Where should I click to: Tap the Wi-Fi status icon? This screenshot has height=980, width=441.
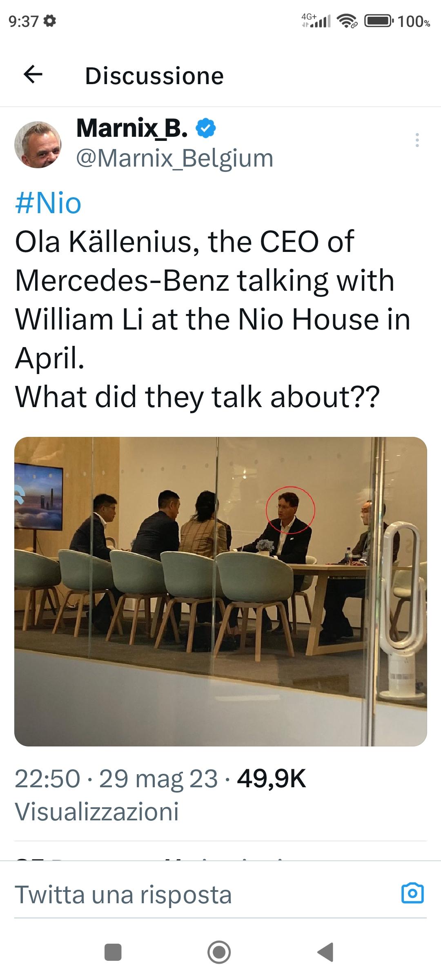pos(347,21)
